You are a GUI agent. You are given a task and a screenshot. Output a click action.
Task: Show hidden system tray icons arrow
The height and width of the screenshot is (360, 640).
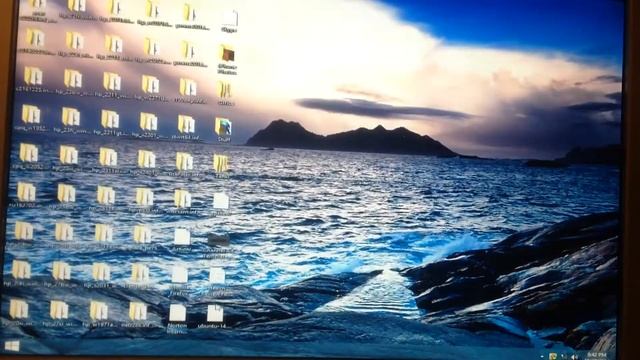point(542,357)
